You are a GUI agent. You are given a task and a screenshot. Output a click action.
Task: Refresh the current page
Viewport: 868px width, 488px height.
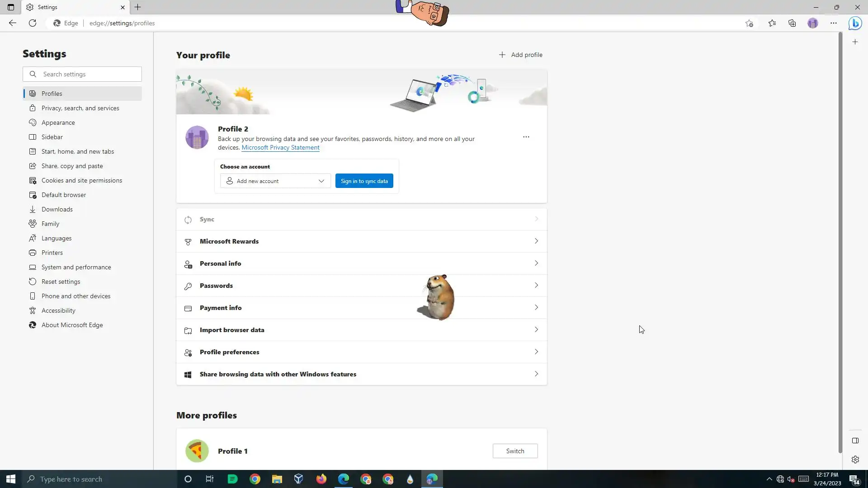point(33,23)
